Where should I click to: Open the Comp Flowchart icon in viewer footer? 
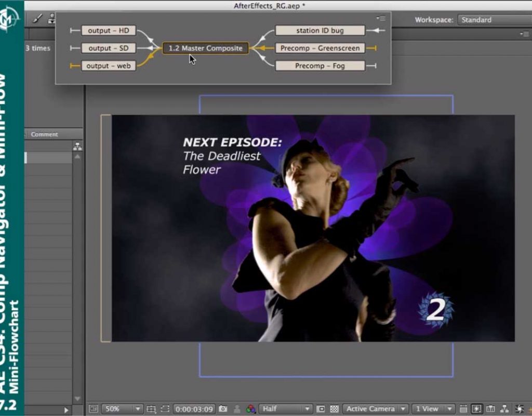[x=504, y=409]
